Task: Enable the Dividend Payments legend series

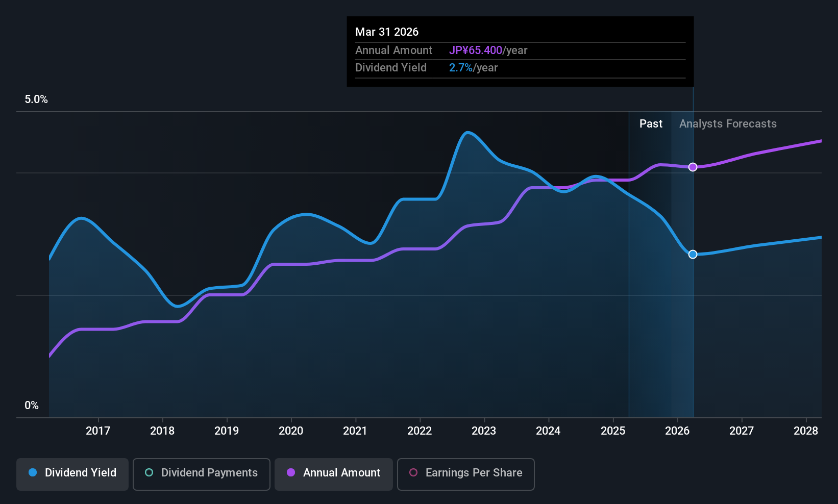Action: click(x=202, y=473)
